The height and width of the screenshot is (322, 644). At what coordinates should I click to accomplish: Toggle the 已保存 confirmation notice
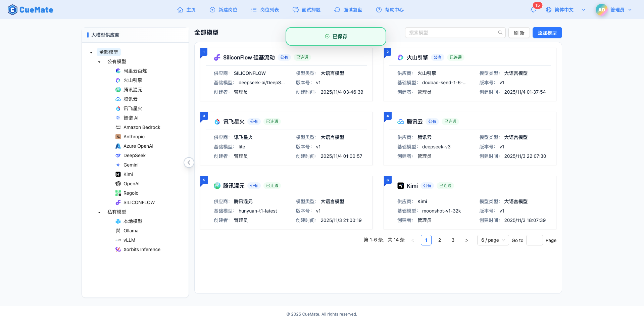[335, 36]
